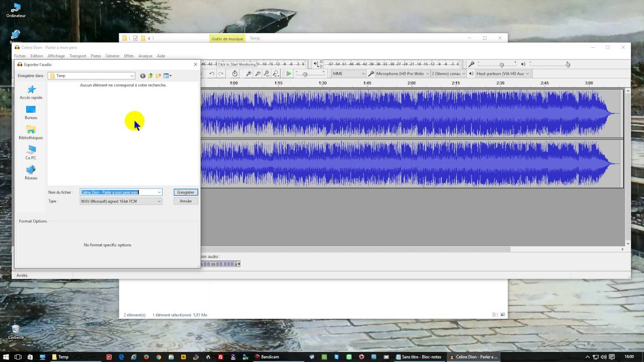Click the Corbeille desktop icon

click(16, 332)
